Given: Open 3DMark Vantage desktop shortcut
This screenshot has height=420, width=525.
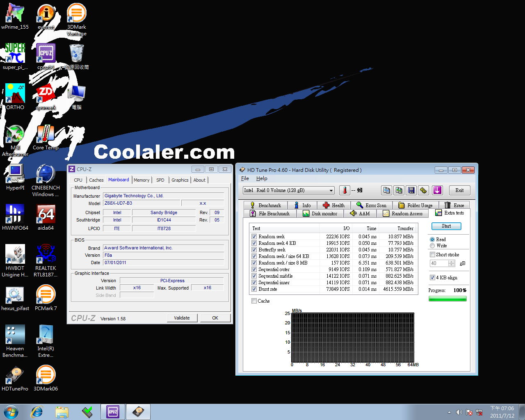Looking at the screenshot, I should pos(77,20).
